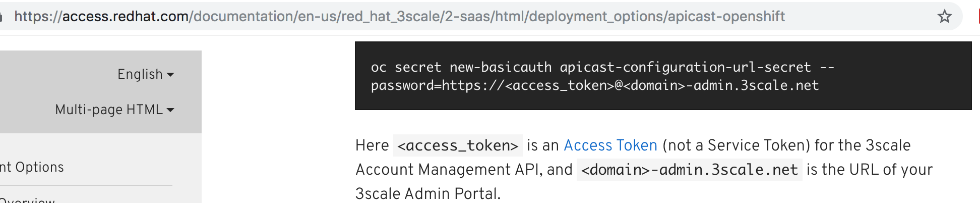Viewport: 980px width, 203px height.
Task: Focus the address bar URL field
Action: coord(454,17)
